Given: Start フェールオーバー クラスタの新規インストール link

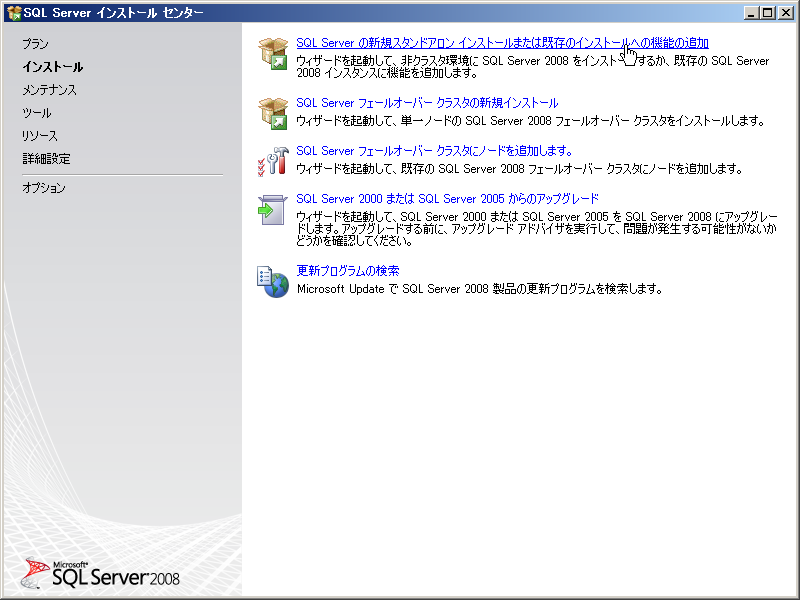Looking at the screenshot, I should tap(428, 103).
